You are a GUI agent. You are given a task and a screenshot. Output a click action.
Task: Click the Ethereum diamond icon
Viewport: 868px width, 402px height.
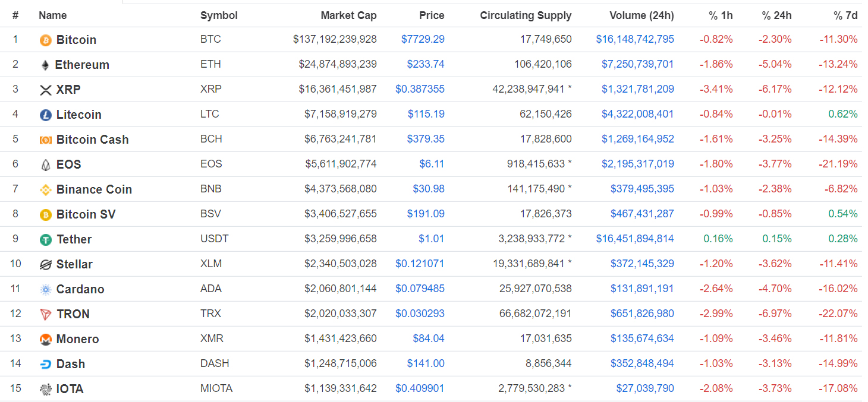point(45,65)
